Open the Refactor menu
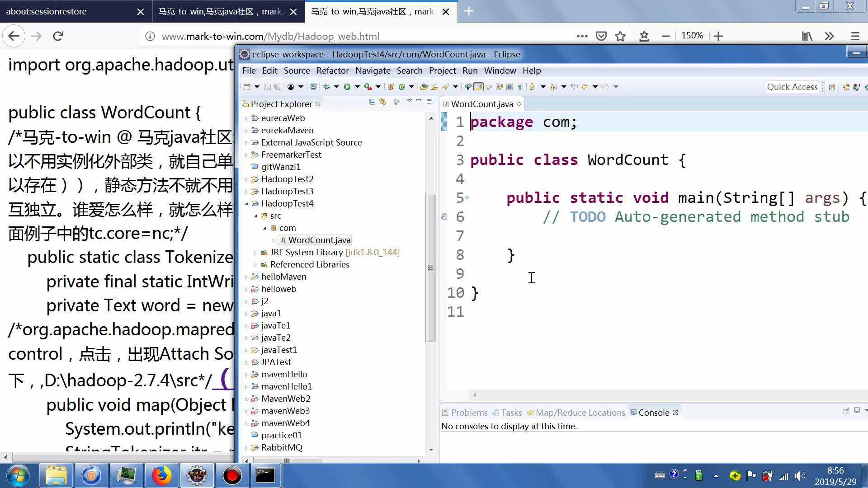 pos(333,70)
